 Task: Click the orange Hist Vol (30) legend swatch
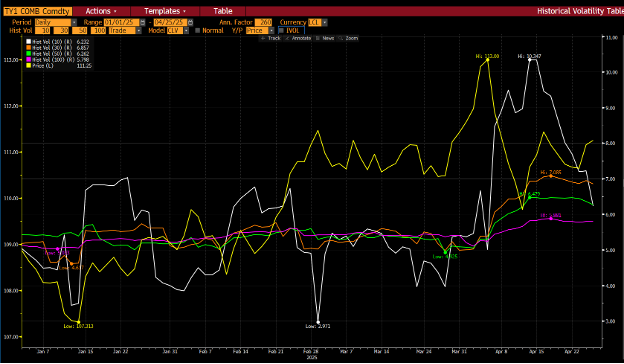click(28, 47)
